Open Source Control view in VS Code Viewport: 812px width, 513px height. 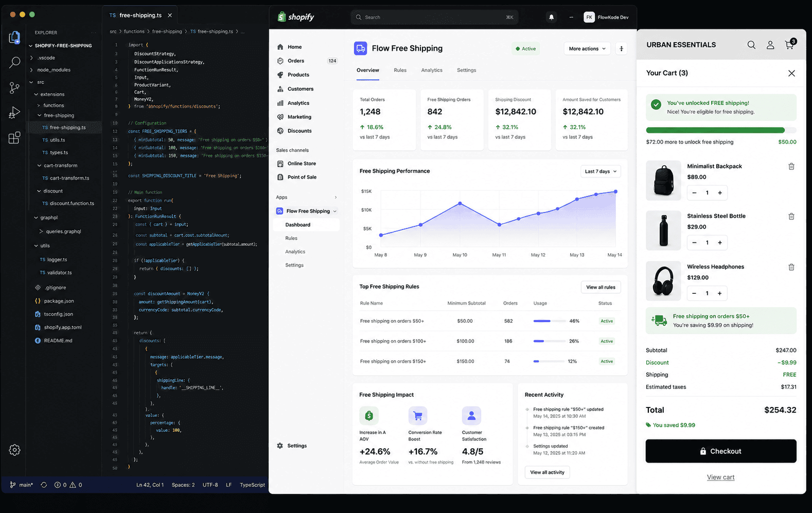pyautogui.click(x=14, y=87)
